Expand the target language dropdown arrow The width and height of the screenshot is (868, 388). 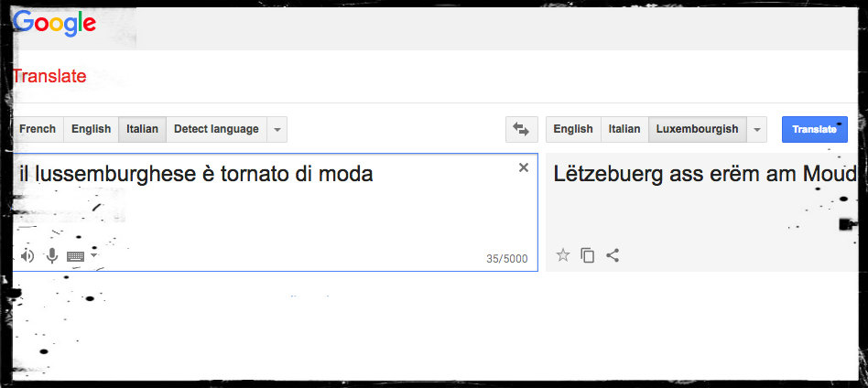point(757,130)
